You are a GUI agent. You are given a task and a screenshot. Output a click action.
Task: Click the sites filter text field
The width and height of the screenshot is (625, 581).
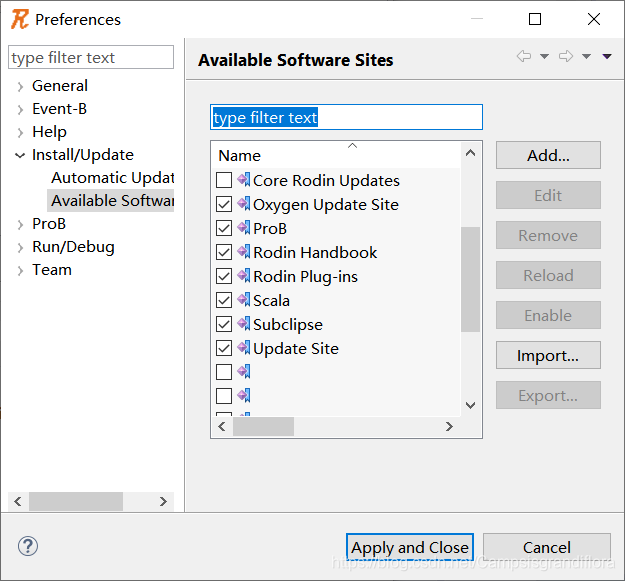click(346, 117)
